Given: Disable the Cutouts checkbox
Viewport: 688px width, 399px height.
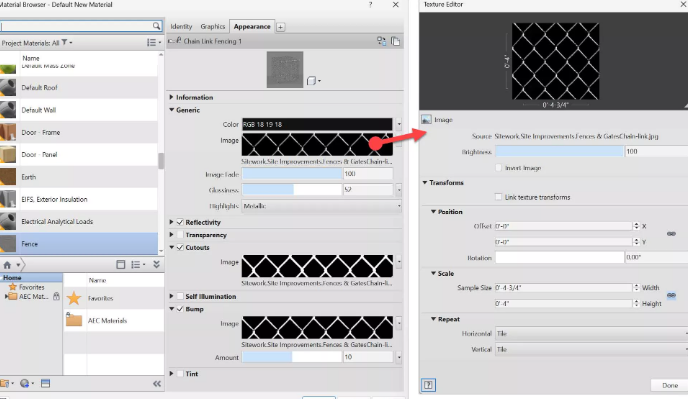Looking at the screenshot, I should (x=180, y=248).
